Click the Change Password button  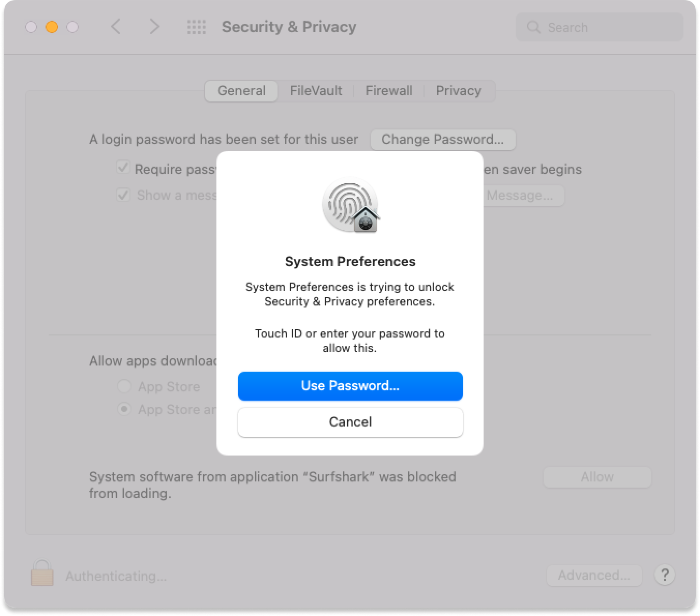[x=443, y=139]
